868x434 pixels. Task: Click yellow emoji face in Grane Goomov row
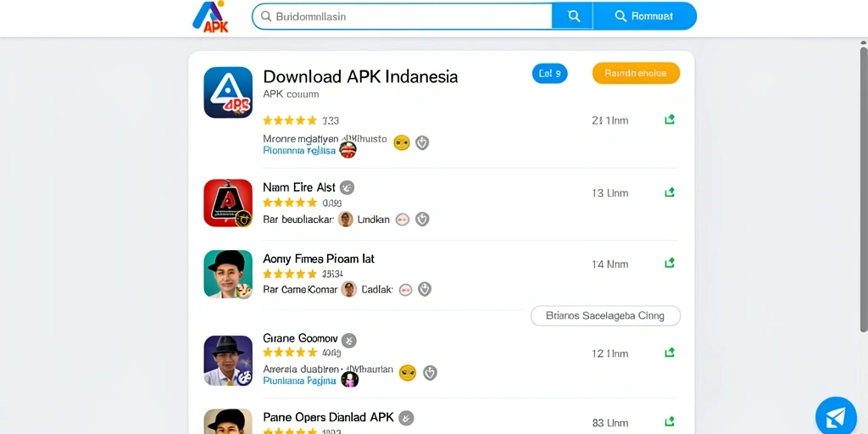click(408, 373)
